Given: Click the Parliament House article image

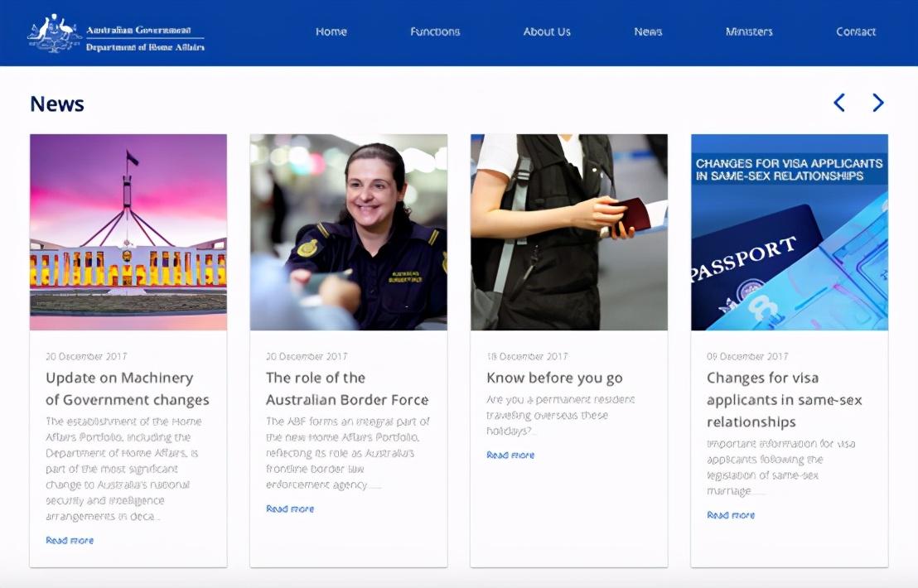Looking at the screenshot, I should [128, 232].
